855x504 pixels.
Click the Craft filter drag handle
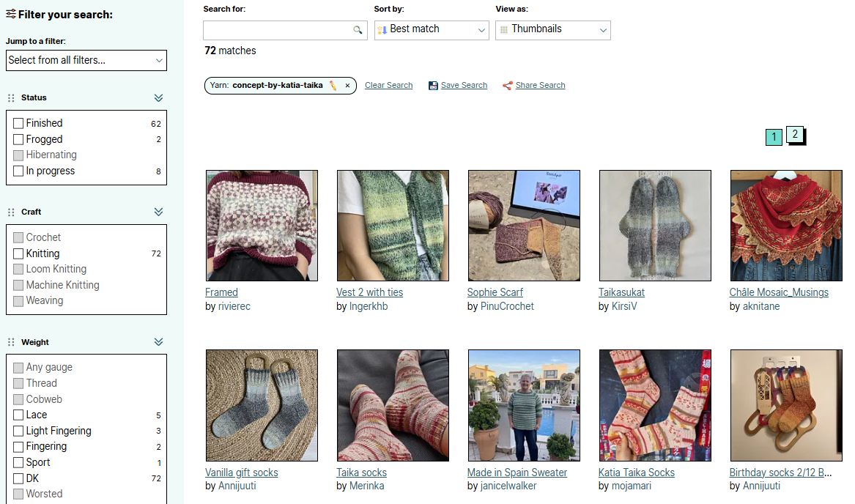pyautogui.click(x=11, y=212)
